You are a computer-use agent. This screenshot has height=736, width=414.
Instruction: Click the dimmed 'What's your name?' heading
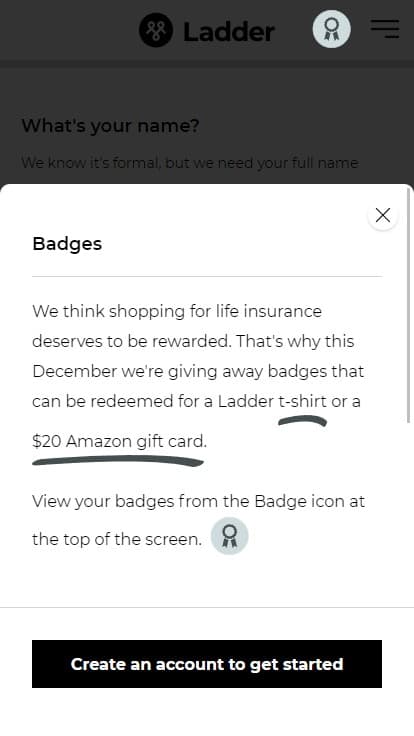(x=111, y=126)
